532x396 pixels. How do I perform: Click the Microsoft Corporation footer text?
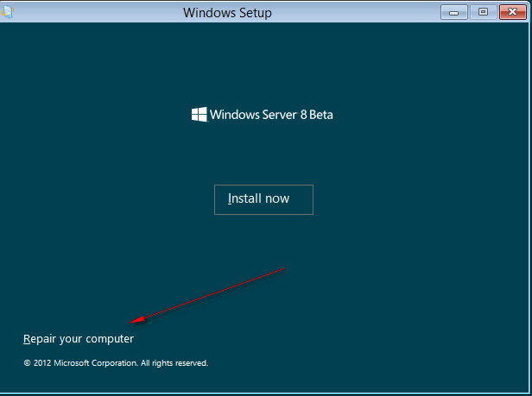click(x=96, y=363)
